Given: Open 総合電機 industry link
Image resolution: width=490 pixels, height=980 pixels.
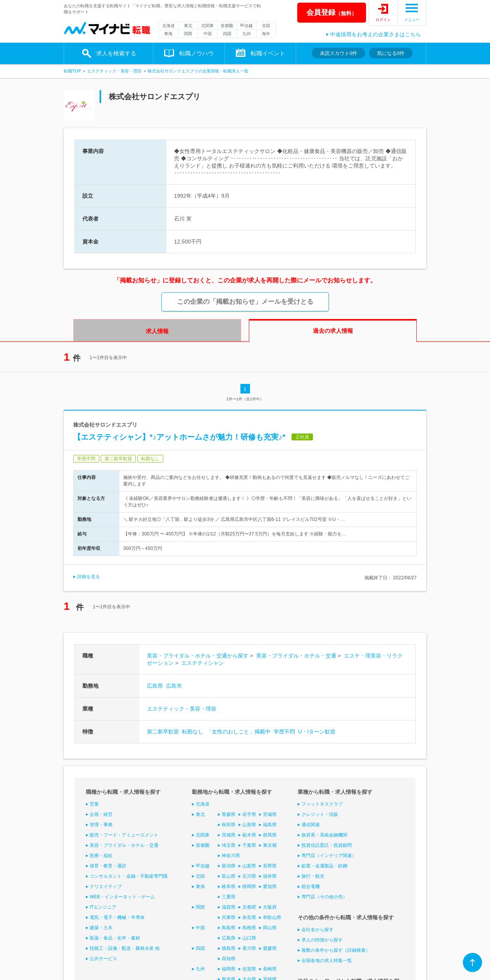Looking at the screenshot, I should [309, 887].
